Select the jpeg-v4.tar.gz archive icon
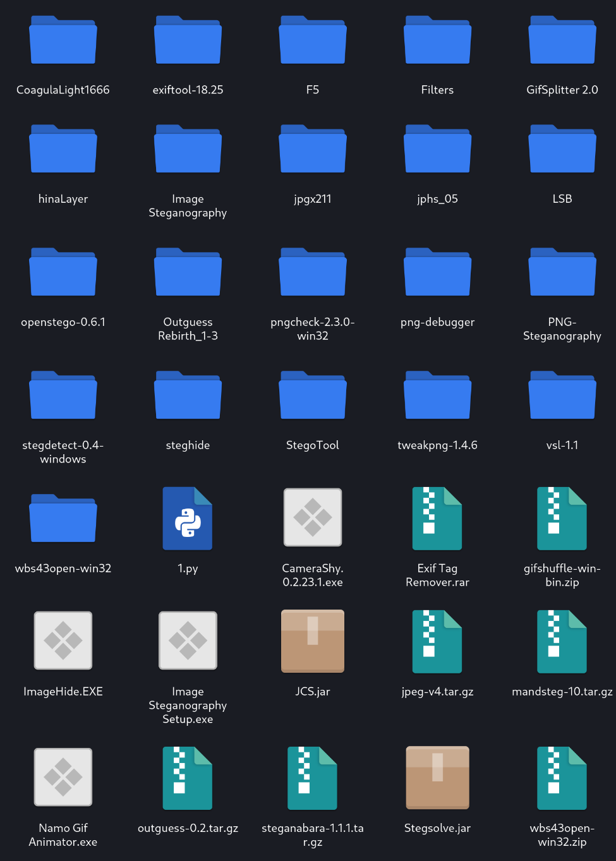 (437, 641)
